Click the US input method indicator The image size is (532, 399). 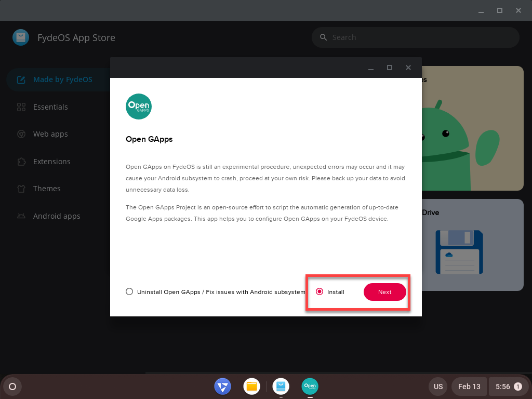click(x=438, y=387)
